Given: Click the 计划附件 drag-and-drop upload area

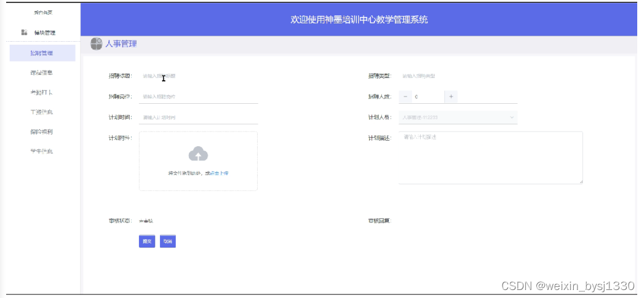Looking at the screenshot, I should (x=199, y=161).
